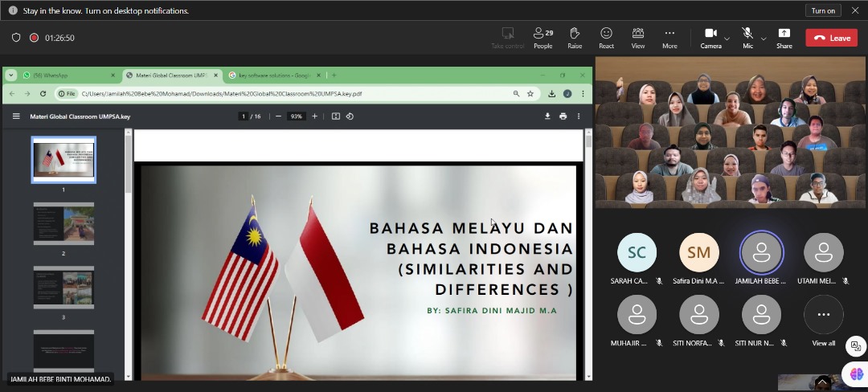Viewport: 868px width, 392px height.
Task: Turn on desktop notifications
Action: (823, 10)
